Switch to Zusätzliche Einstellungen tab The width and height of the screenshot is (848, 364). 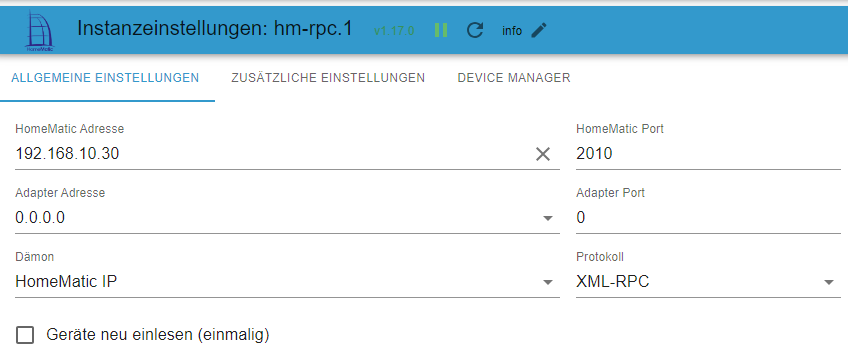pos(328,78)
